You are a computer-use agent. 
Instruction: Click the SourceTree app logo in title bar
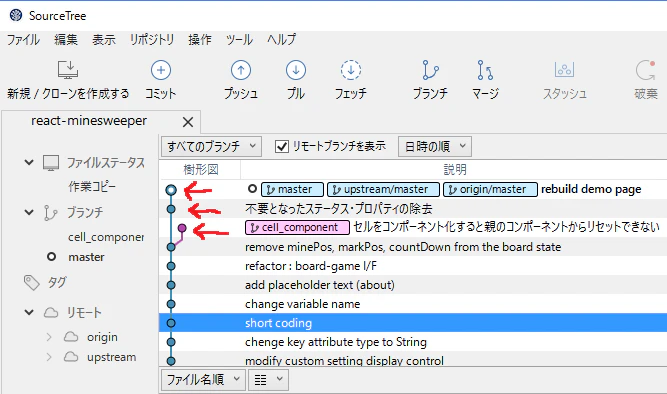pos(16,16)
